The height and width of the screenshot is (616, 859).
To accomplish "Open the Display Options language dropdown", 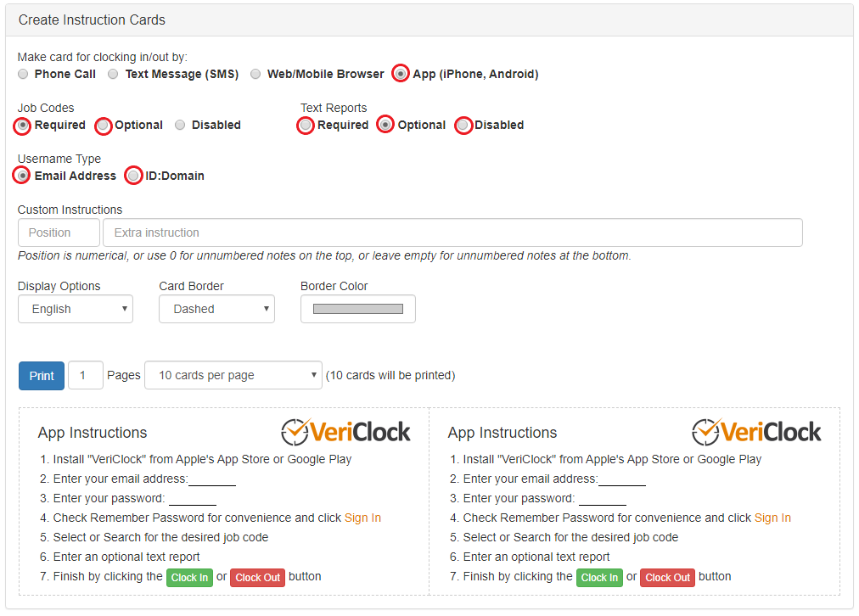I will 75,309.
